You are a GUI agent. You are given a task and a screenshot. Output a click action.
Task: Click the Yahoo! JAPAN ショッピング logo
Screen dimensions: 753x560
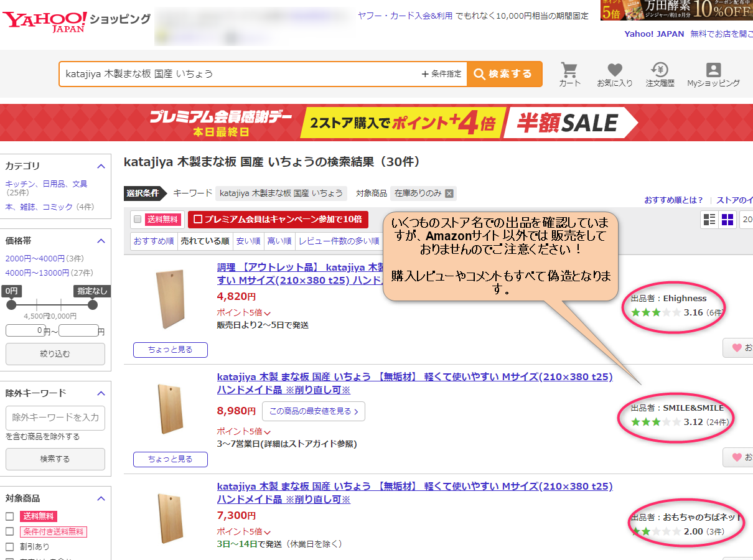[x=77, y=21]
